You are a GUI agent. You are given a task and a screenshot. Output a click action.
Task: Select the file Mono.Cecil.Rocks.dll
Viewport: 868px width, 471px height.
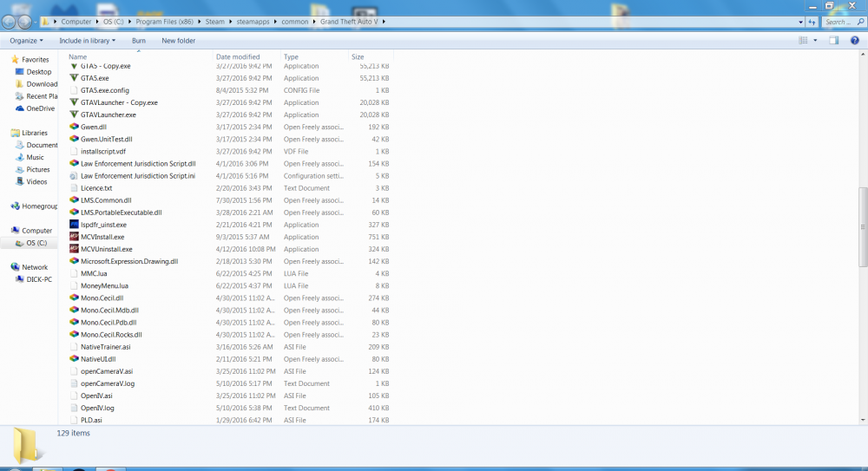[x=111, y=335]
